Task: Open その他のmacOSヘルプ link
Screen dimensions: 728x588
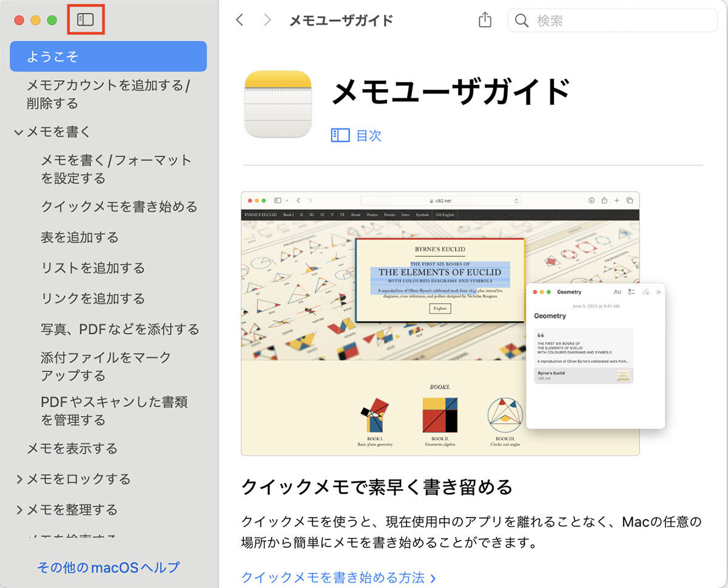Action: click(109, 567)
